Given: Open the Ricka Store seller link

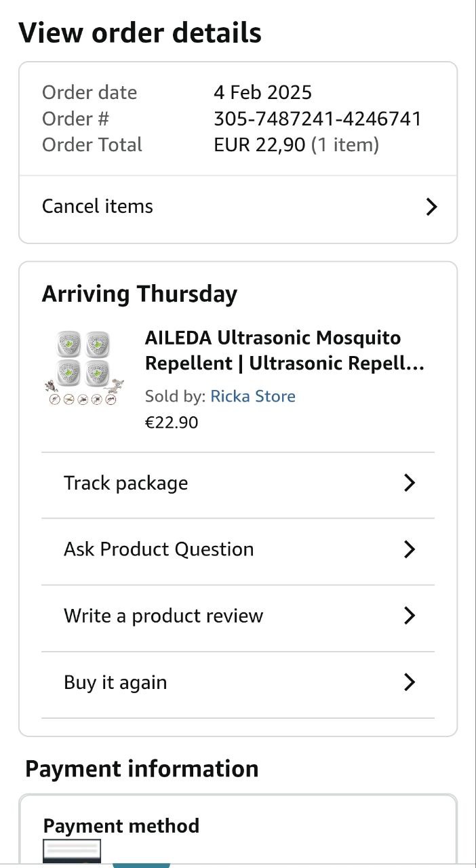Looking at the screenshot, I should pos(253,396).
